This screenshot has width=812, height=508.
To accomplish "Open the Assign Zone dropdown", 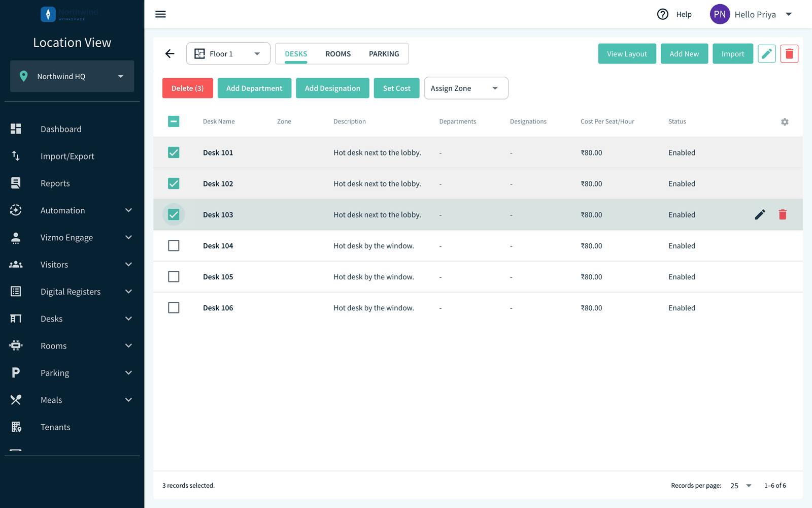I will (466, 88).
